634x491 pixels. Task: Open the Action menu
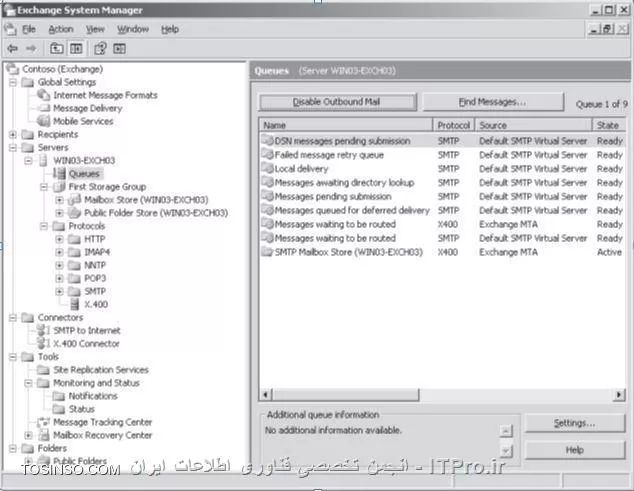[61, 29]
